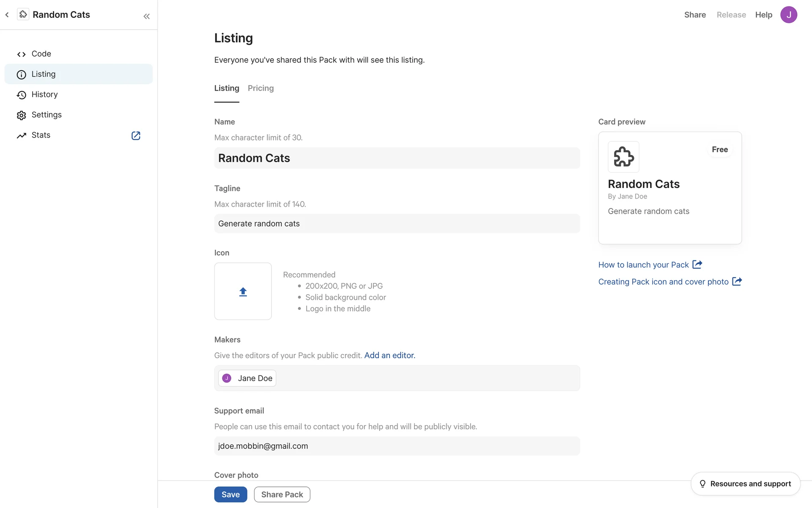Click the Add an editor link
The height and width of the screenshot is (508, 812).
coord(390,355)
